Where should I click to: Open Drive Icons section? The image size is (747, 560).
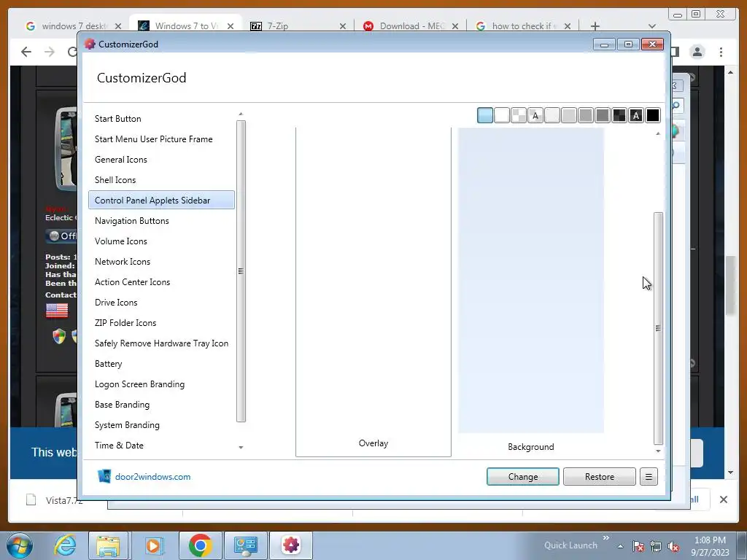coord(116,303)
